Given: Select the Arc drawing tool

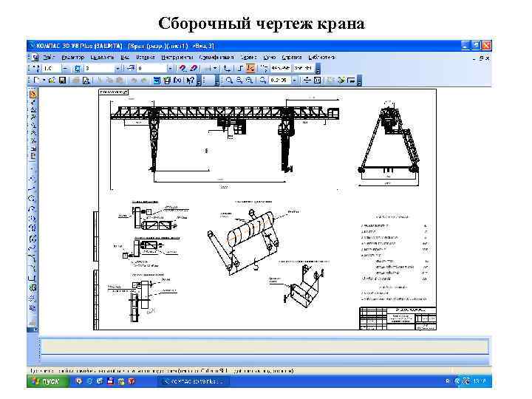Looking at the screenshot, I should (33, 208).
